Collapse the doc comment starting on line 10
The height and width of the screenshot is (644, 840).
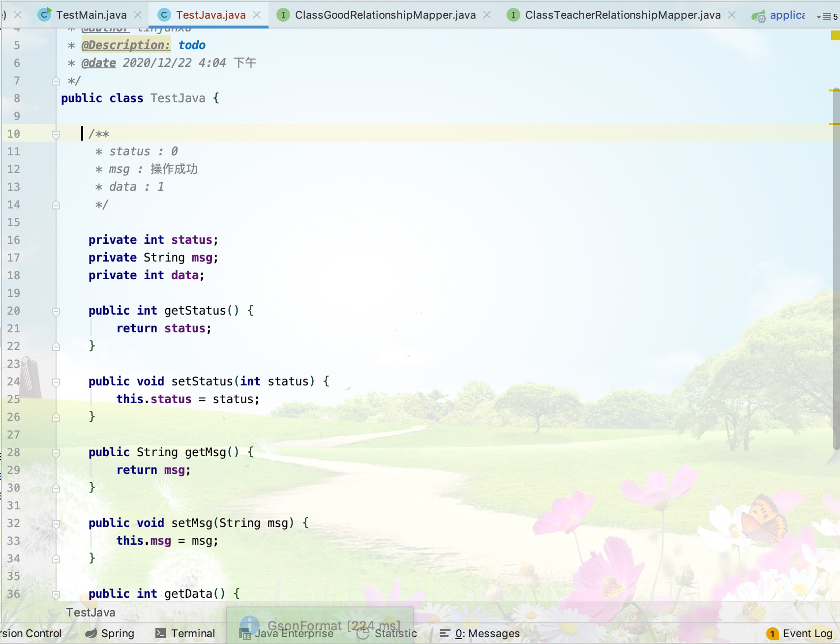(56, 134)
